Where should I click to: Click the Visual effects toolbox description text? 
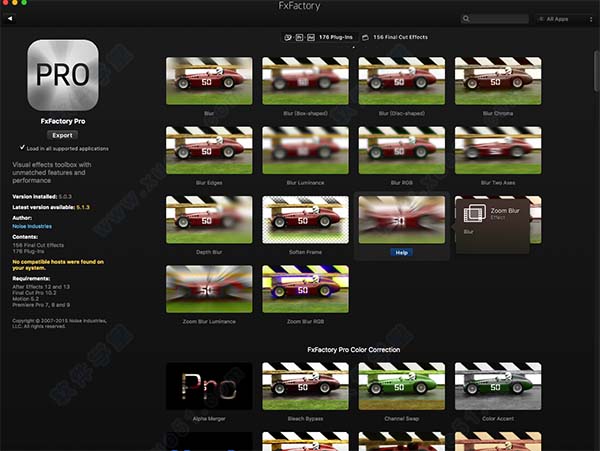pyautogui.click(x=52, y=173)
